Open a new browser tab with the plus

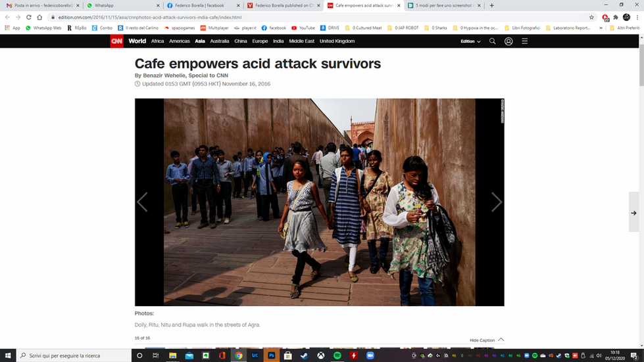tap(491, 5)
